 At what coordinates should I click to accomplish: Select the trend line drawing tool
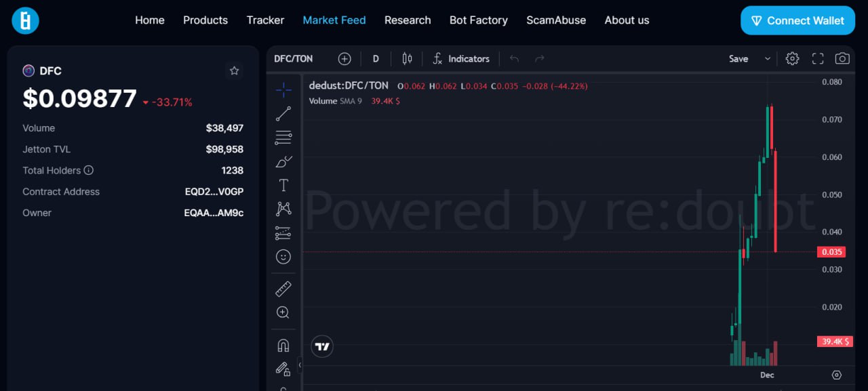click(x=283, y=114)
